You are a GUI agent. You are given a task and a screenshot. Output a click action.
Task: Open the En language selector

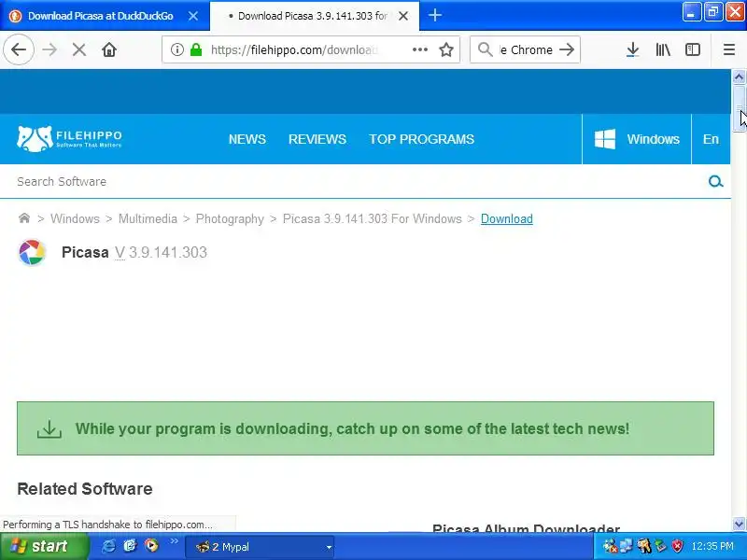711,139
